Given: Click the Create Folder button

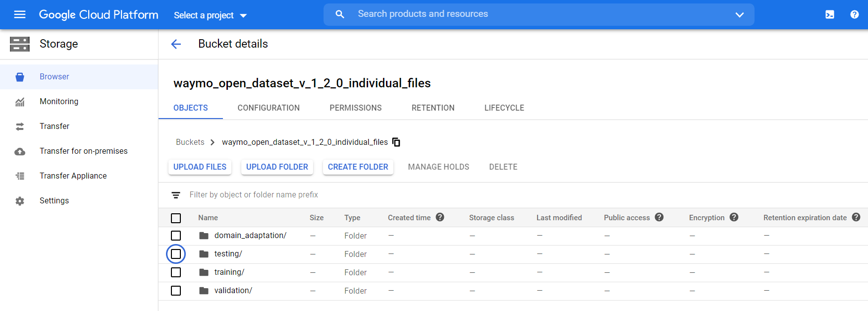Looking at the screenshot, I should point(358,167).
